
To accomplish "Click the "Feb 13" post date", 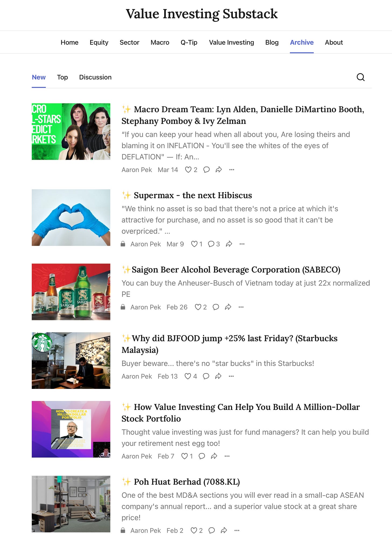I will [x=167, y=376].
